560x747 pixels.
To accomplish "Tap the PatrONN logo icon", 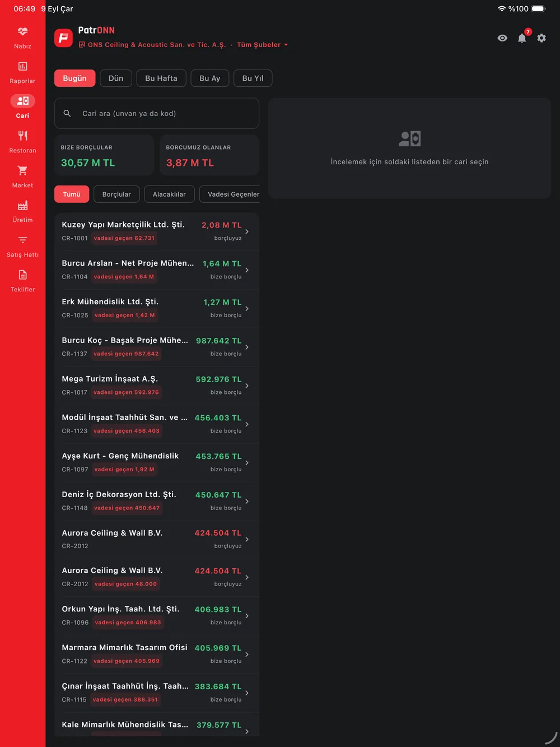I will click(63, 38).
